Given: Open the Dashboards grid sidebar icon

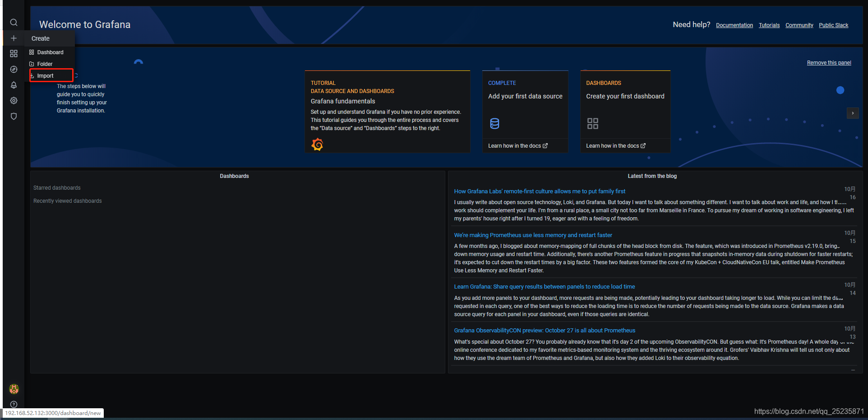Looking at the screenshot, I should click(x=14, y=54).
